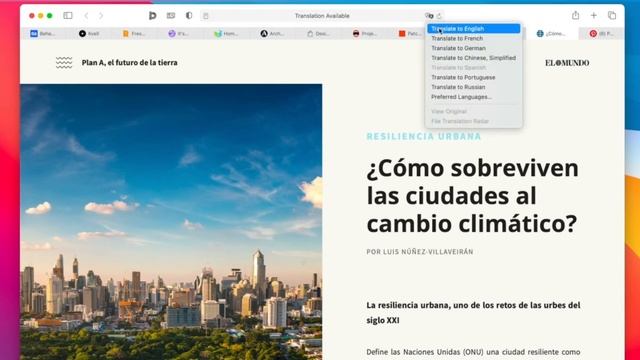
Task: Show the tab overview icon
Action: (612, 16)
